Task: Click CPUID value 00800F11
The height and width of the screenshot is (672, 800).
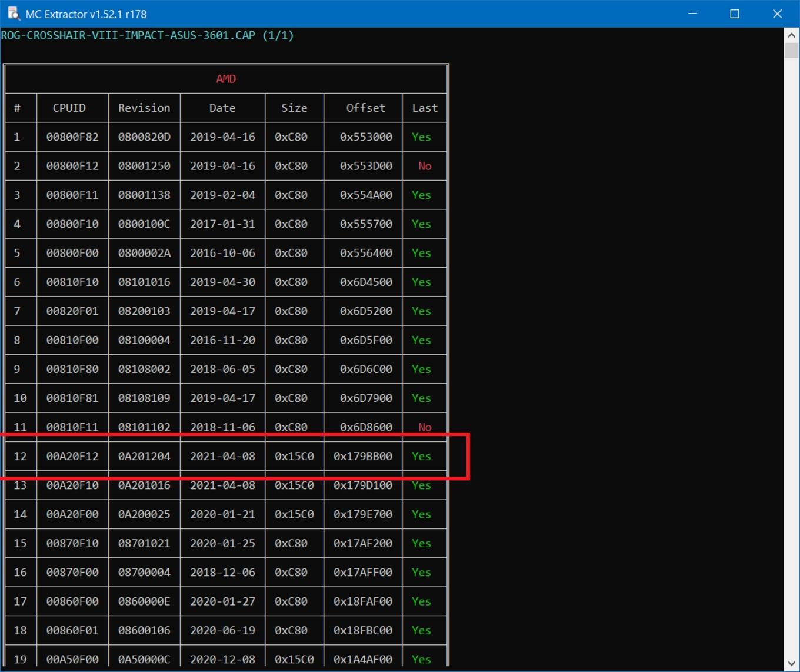Action: coord(72,195)
